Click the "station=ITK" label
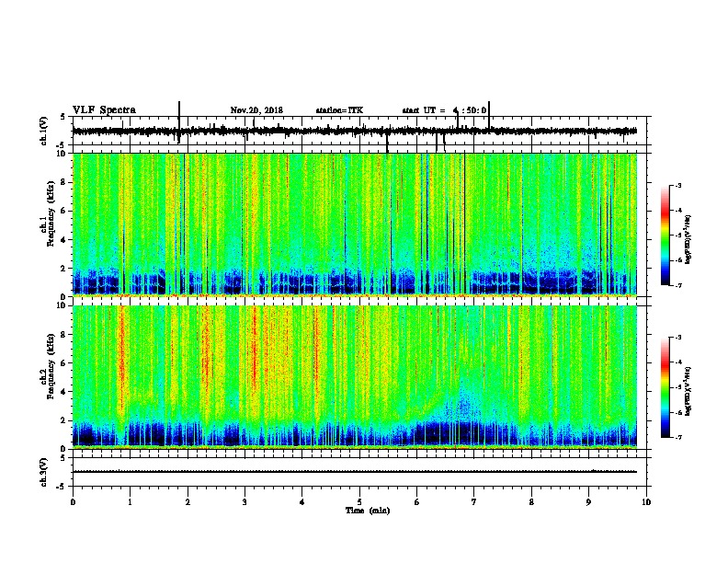 [x=339, y=110]
